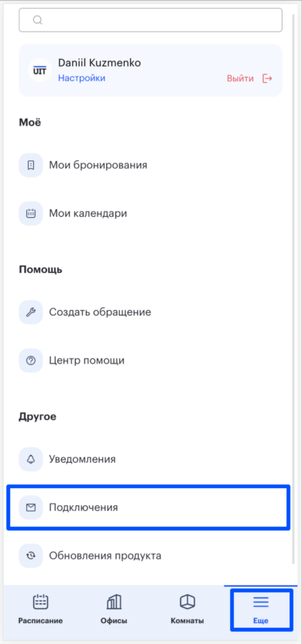Open Центр помощи menu entry

pos(150,360)
